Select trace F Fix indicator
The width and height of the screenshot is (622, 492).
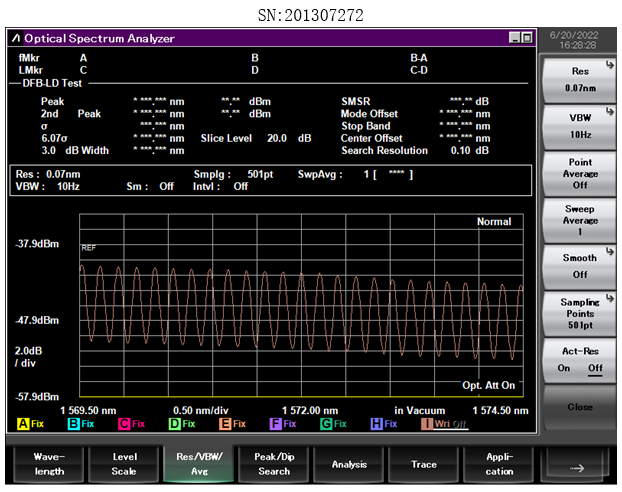(283, 424)
